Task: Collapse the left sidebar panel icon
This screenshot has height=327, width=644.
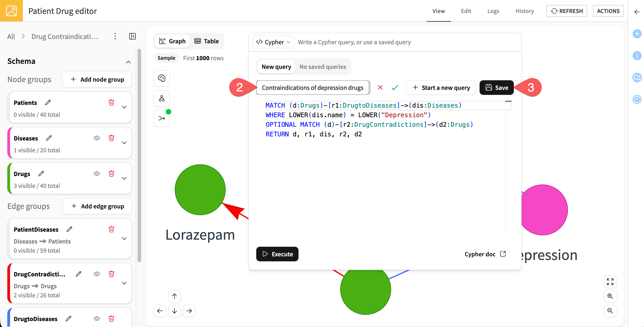Action: [x=132, y=36]
